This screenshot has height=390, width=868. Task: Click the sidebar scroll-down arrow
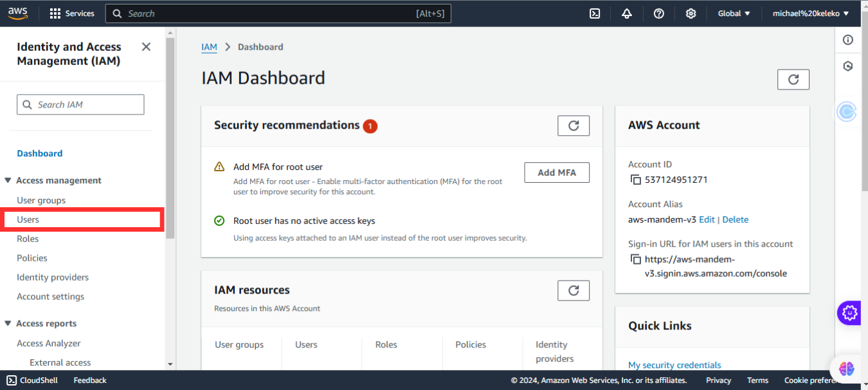(170, 364)
